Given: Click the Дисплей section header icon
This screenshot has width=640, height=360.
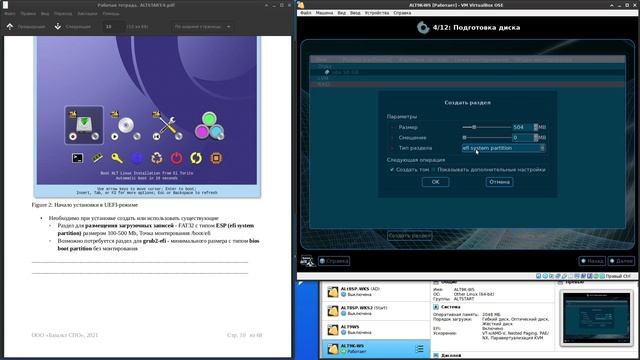Looking at the screenshot, I should pos(436,356).
